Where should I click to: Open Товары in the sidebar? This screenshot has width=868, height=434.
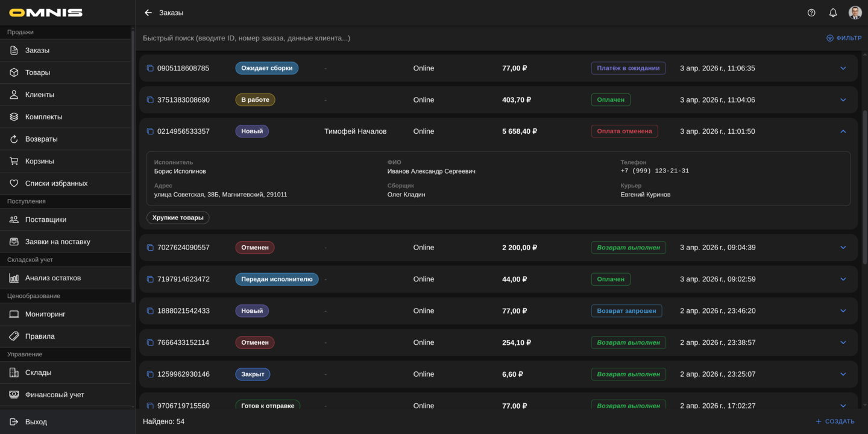pyautogui.click(x=37, y=72)
